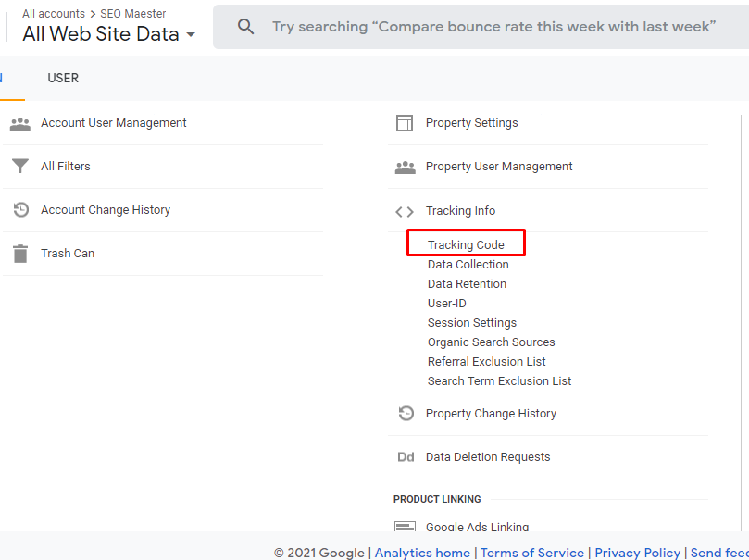
Task: Select Data Collection under Tracking Info
Action: 468,264
